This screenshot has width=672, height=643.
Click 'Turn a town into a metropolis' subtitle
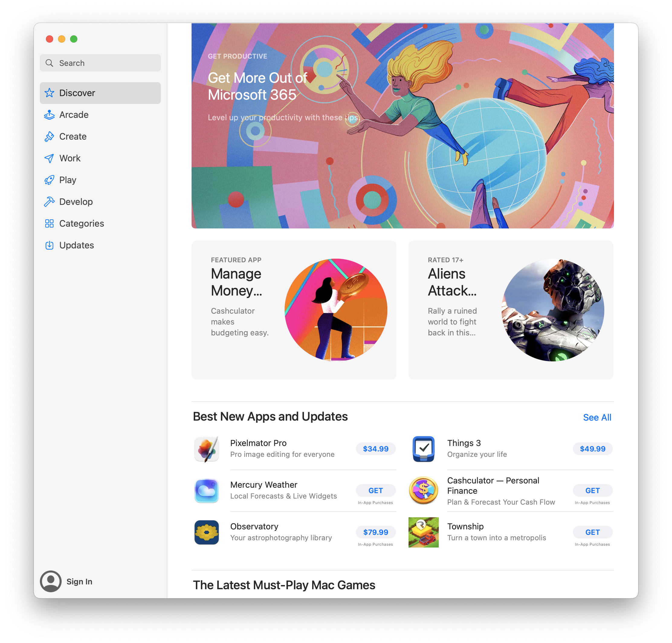[x=496, y=538]
